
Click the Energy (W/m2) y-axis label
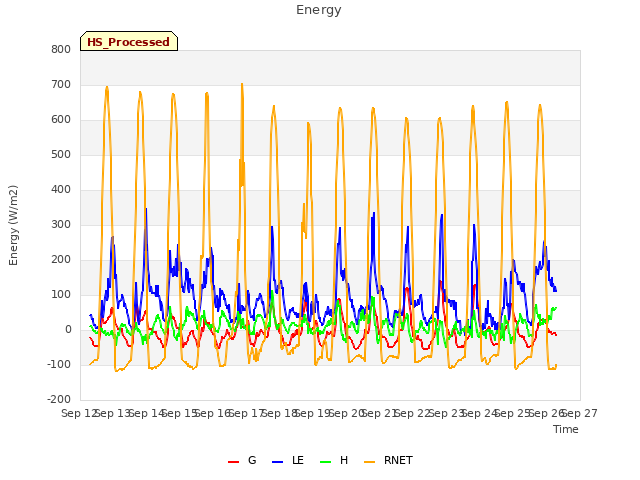pos(13,225)
